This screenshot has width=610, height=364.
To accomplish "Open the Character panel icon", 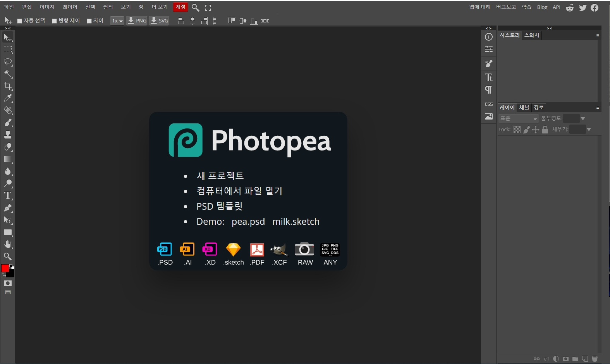I will tap(489, 77).
